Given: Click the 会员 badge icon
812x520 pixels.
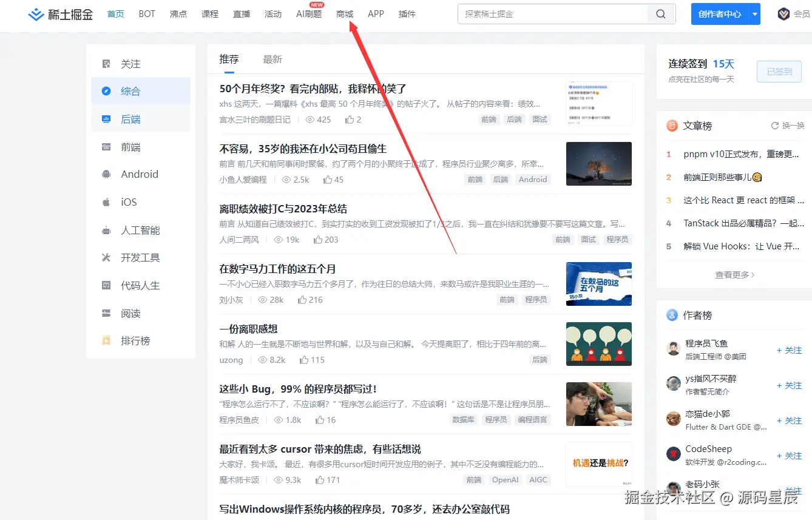Looking at the screenshot, I should [783, 14].
